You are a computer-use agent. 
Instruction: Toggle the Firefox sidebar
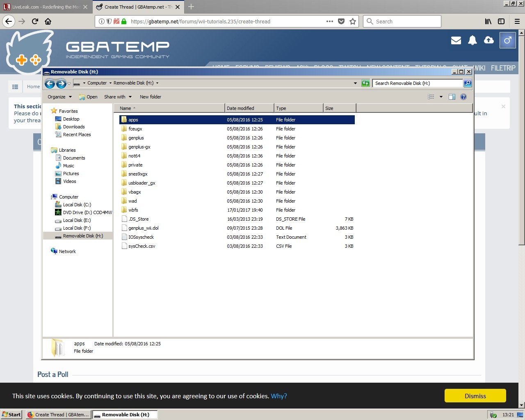[x=501, y=21]
